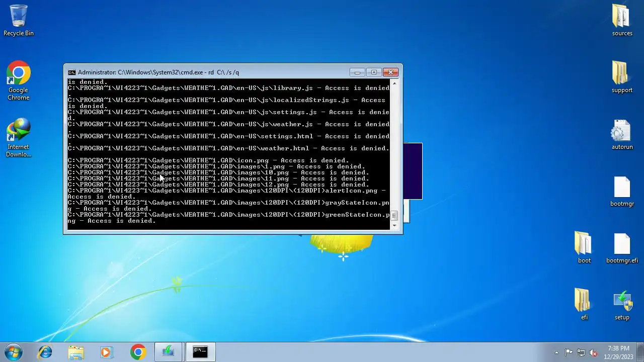Screen dimensions: 644x362
Task: Click the icon.png Access is denied line
Action: click(x=208, y=160)
